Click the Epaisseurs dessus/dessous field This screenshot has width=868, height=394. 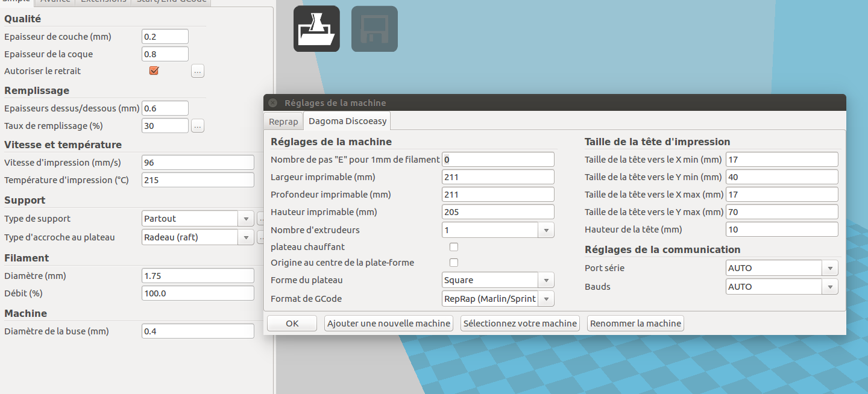point(165,108)
